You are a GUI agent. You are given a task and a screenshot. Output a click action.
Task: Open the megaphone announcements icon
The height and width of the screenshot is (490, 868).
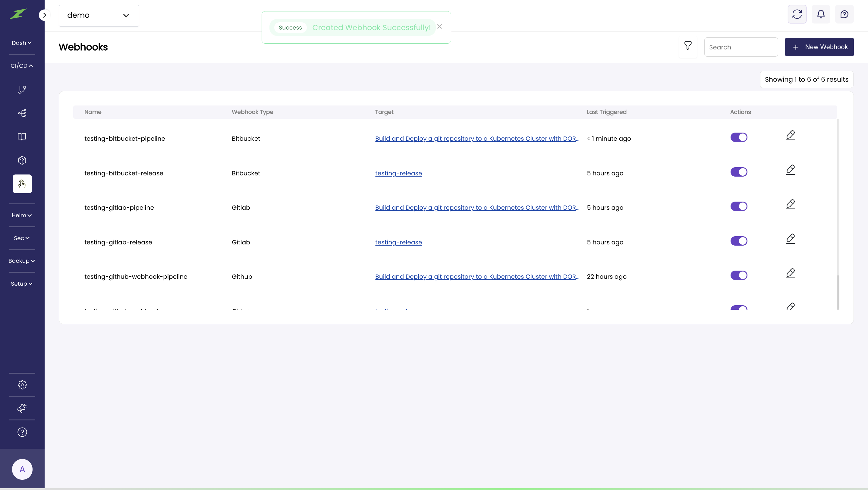(x=22, y=408)
